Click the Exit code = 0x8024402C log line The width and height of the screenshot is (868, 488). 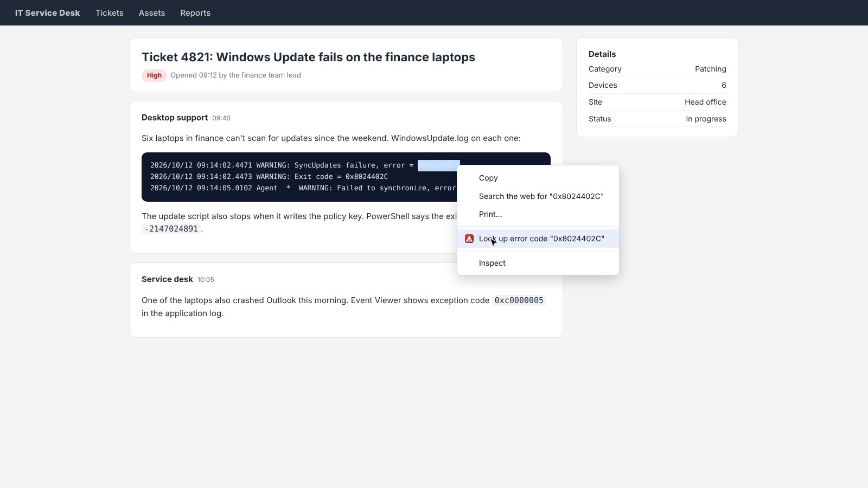click(x=269, y=177)
